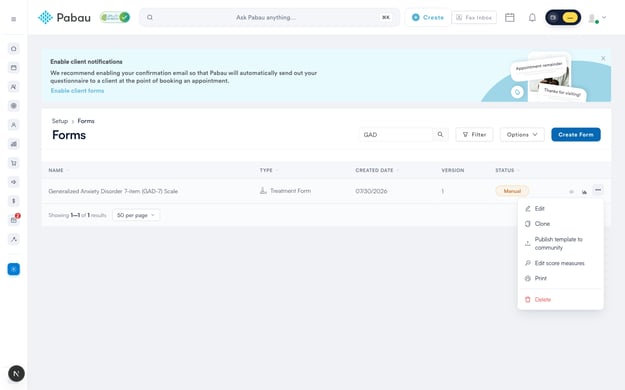
Task: Click the magnifier in GAD search box
Action: [x=440, y=135]
